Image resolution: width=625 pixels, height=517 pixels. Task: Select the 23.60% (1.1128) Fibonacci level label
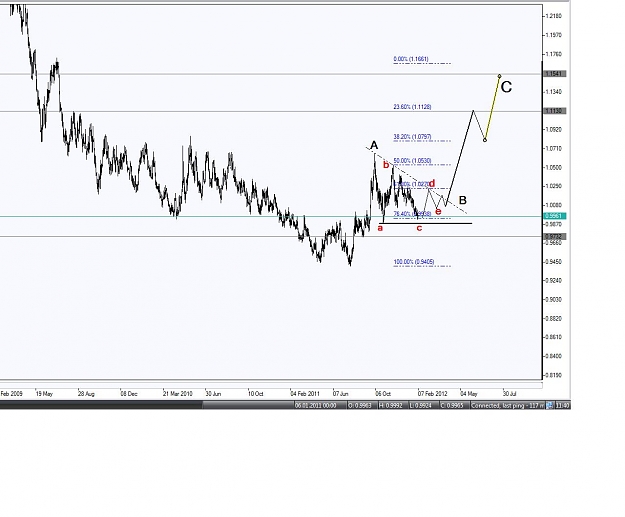coord(412,107)
